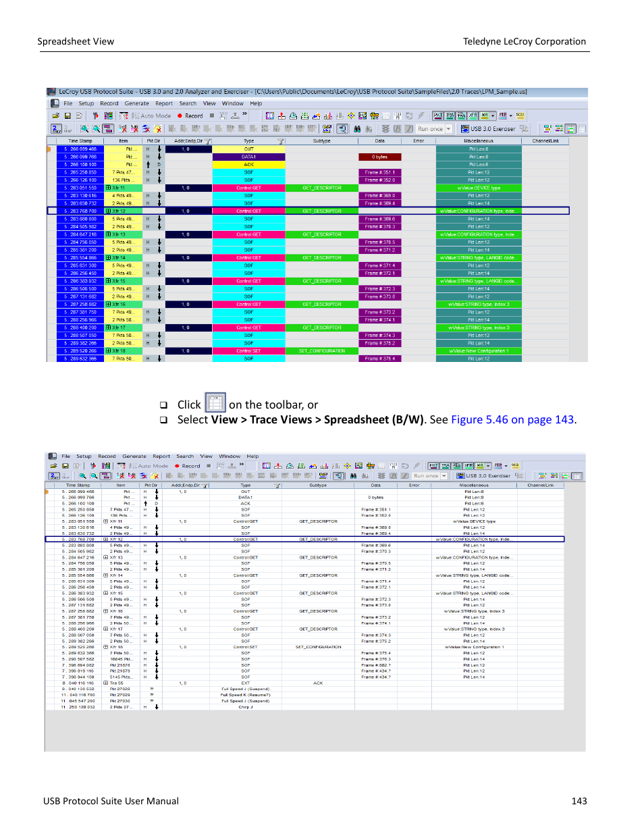Open Search menu in bottom B/W window

coord(185,456)
